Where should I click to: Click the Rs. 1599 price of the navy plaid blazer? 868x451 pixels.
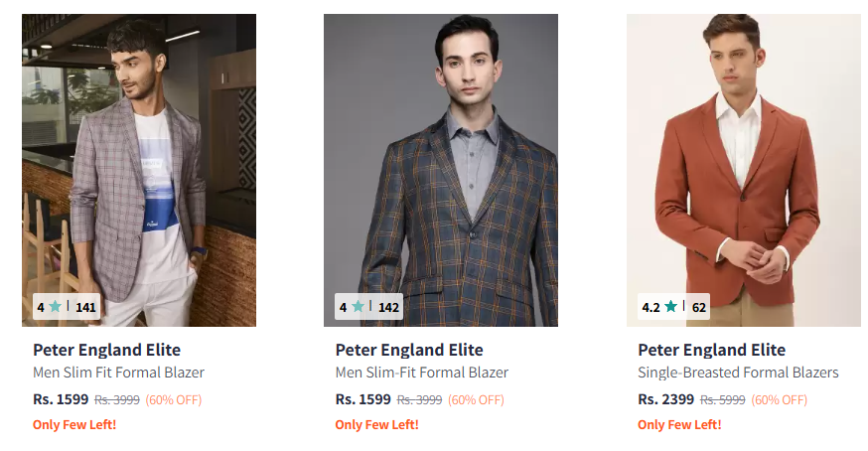[362, 399]
